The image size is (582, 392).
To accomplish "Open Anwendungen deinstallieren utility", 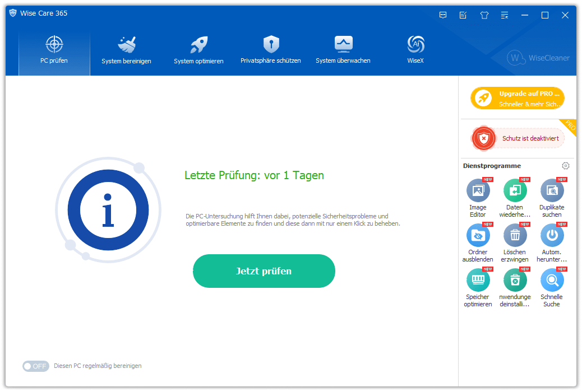I will click(x=515, y=288).
